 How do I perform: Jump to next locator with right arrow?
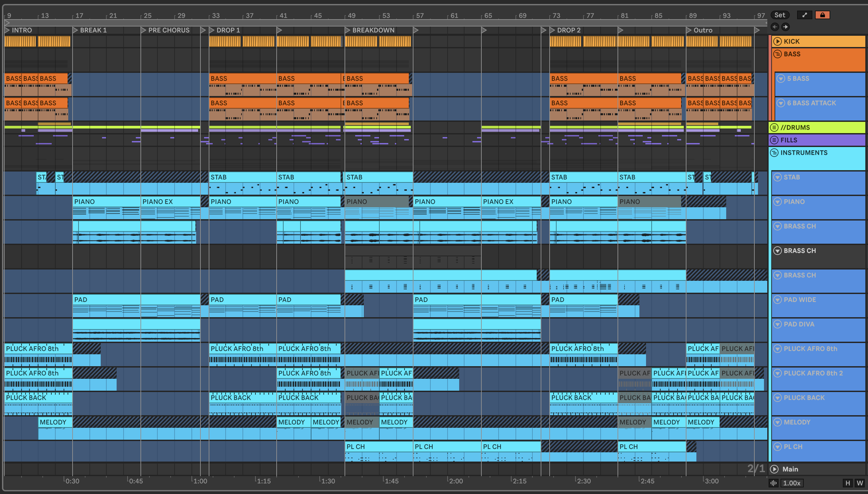(786, 27)
